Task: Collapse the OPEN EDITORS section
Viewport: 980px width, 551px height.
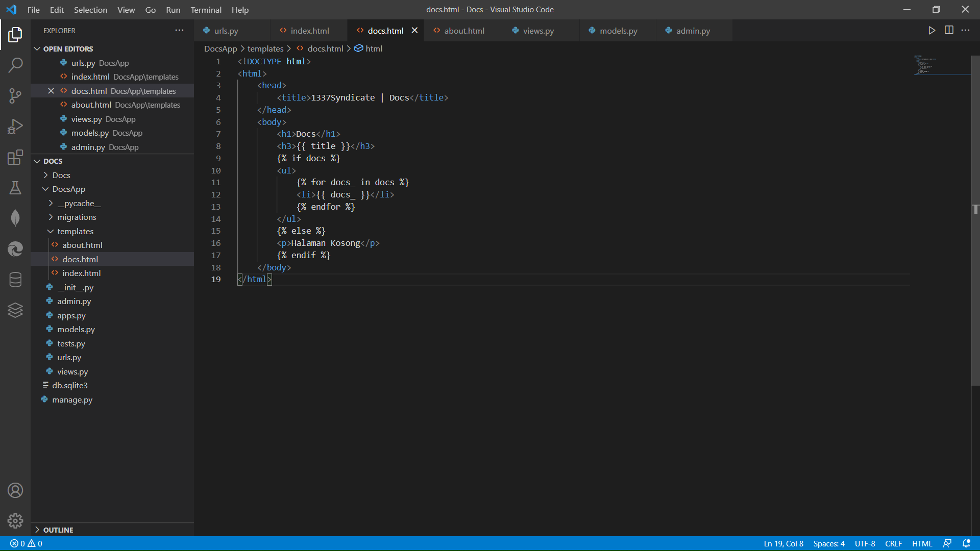Action: [x=67, y=49]
